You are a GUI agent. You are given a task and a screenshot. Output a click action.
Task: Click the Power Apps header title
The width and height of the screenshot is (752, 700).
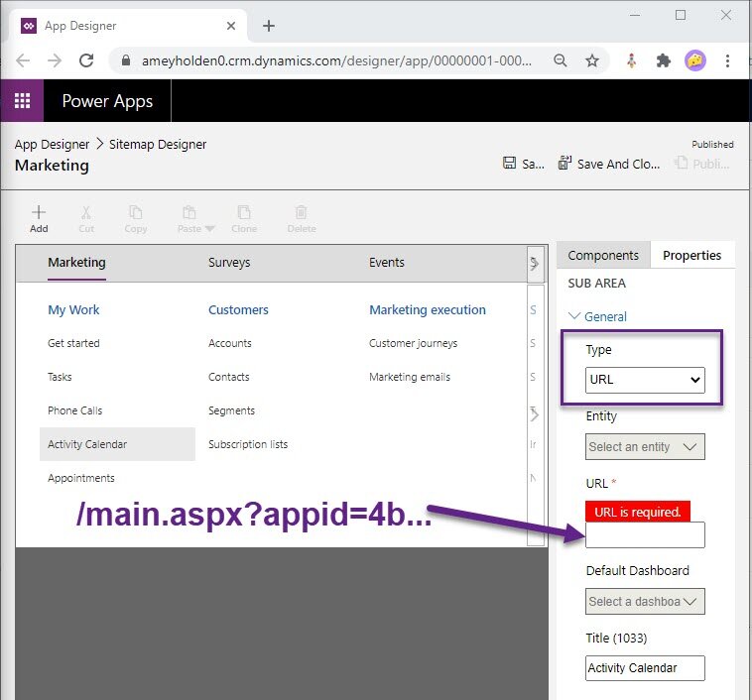click(107, 101)
